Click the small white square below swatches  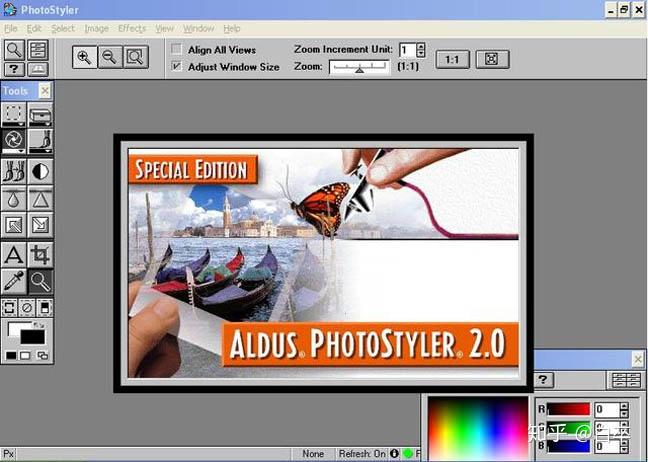[25, 355]
